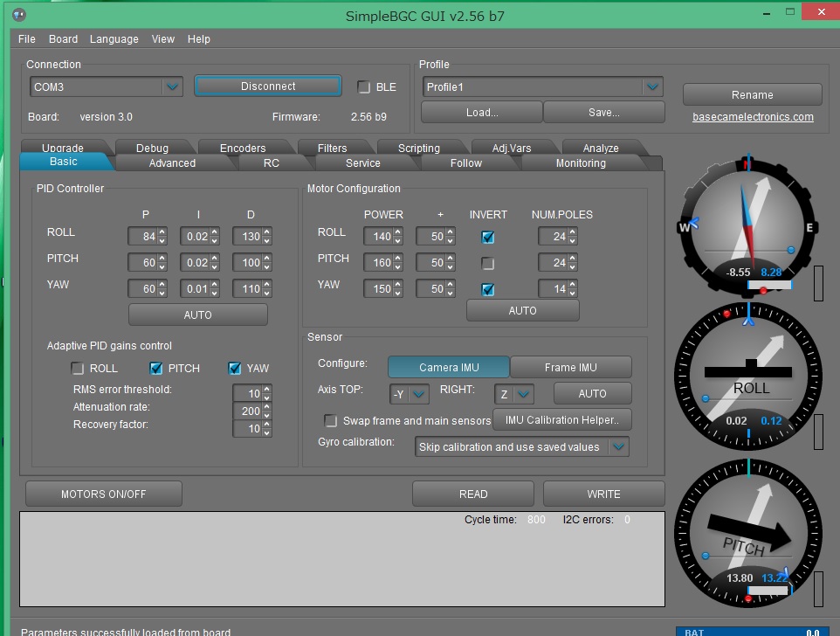This screenshot has width=840, height=636.
Task: Switch to the Advanced tab
Action: (x=172, y=163)
